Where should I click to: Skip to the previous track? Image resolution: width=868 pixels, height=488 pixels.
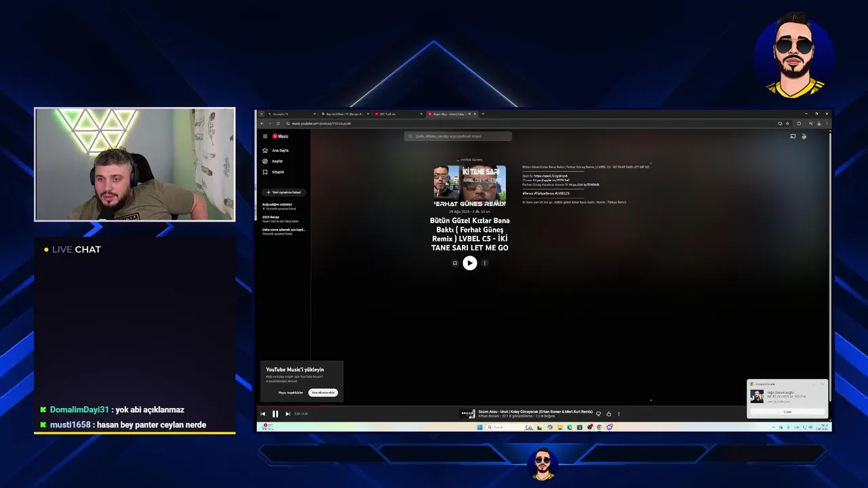click(263, 413)
